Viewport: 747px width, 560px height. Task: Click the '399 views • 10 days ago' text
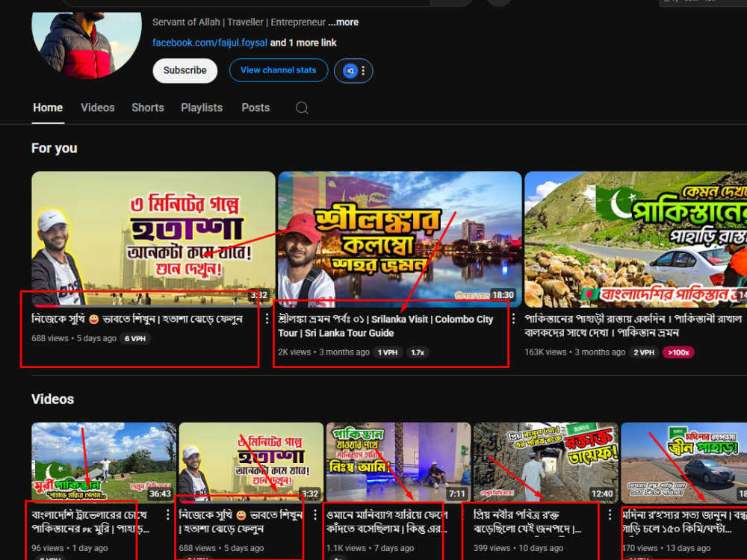pyautogui.click(x=518, y=548)
